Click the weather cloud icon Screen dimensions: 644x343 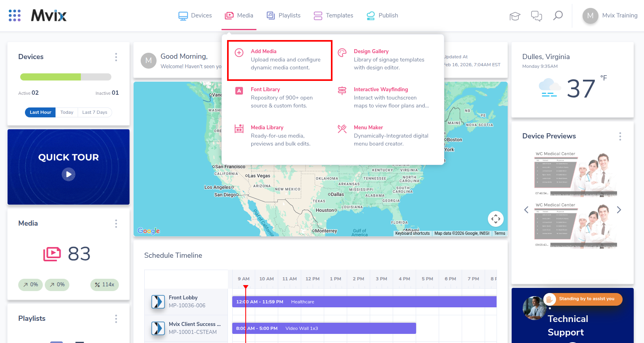click(x=550, y=88)
